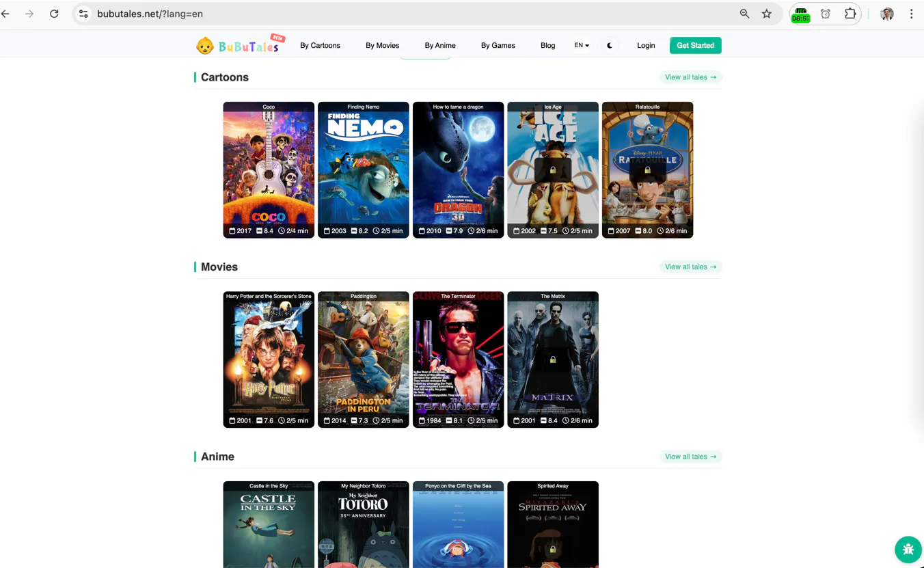924x568 pixels.
Task: Open the By Cartoons menu item
Action: pos(320,46)
